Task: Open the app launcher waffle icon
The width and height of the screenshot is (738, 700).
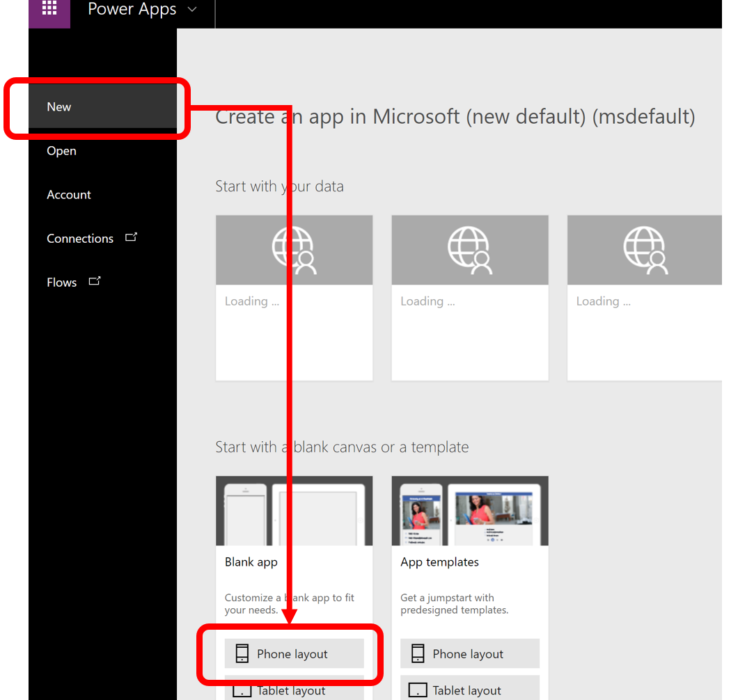Action: click(x=49, y=8)
